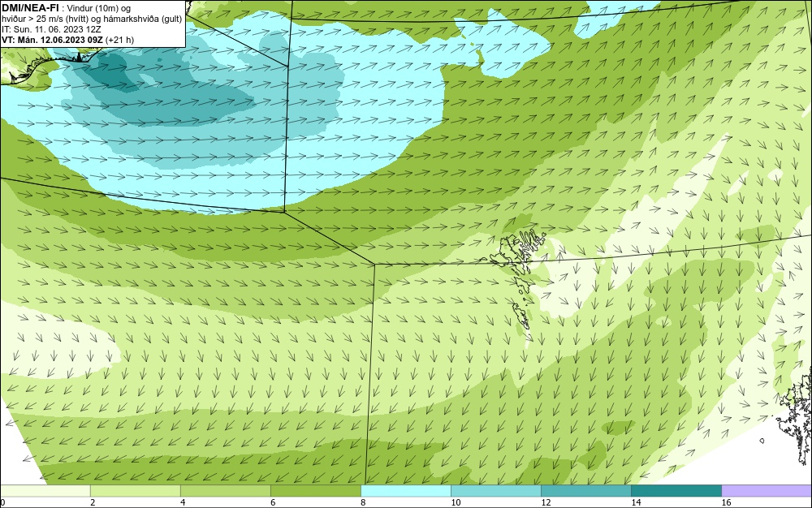This screenshot has width=812, height=508.
Task: Click the purple above-16 m/s legend swatch
Action: (767, 491)
